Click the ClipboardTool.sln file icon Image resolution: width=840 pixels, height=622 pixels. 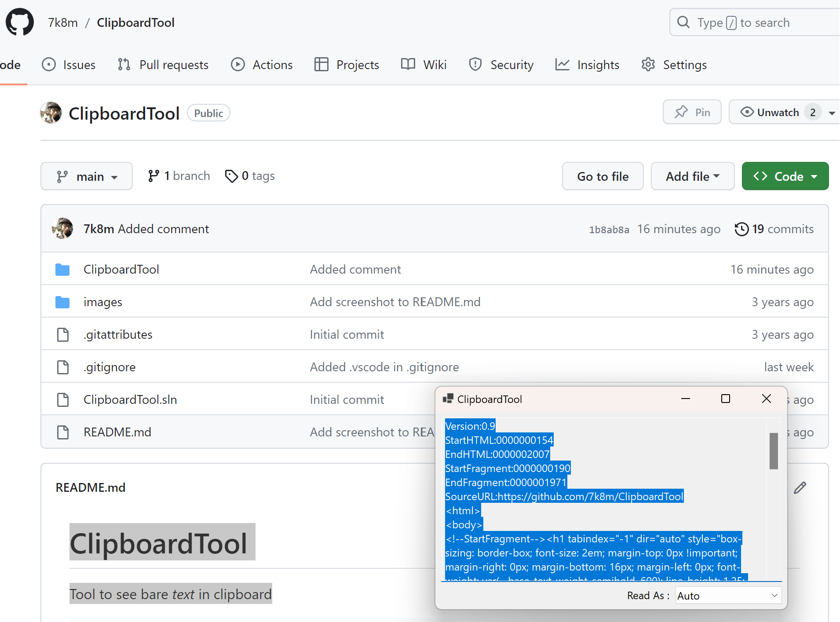coord(63,399)
